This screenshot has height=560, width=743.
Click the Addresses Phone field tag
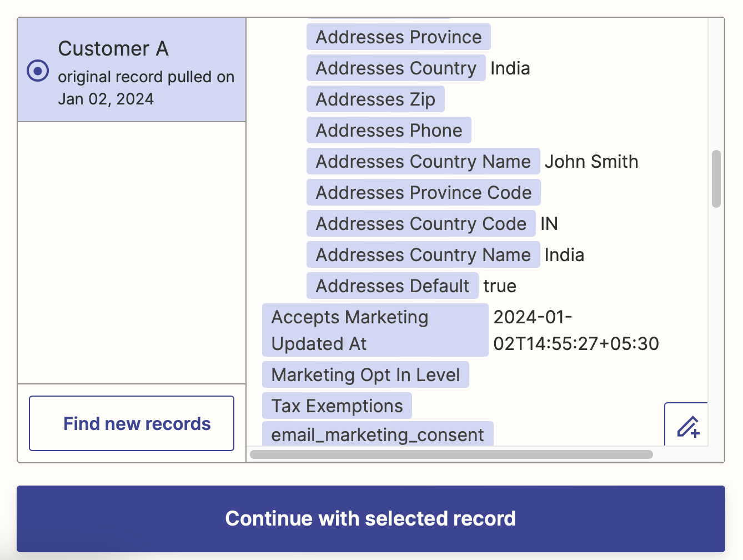coord(389,130)
